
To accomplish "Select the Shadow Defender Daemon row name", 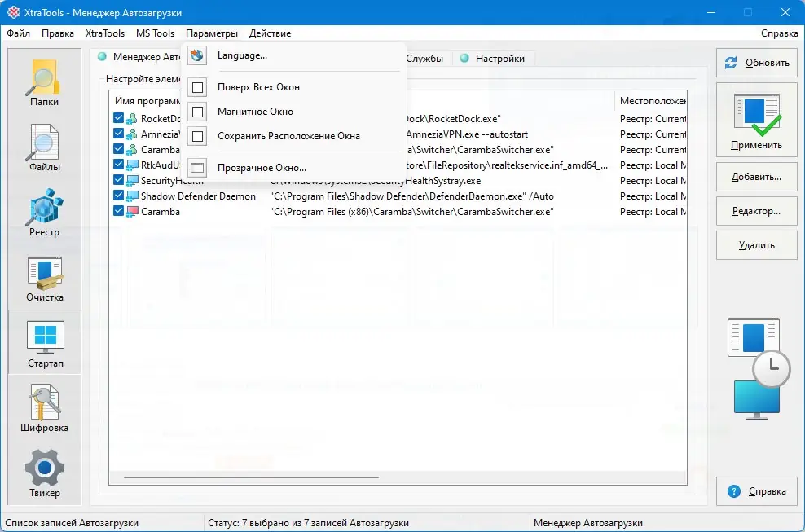I will click(198, 196).
